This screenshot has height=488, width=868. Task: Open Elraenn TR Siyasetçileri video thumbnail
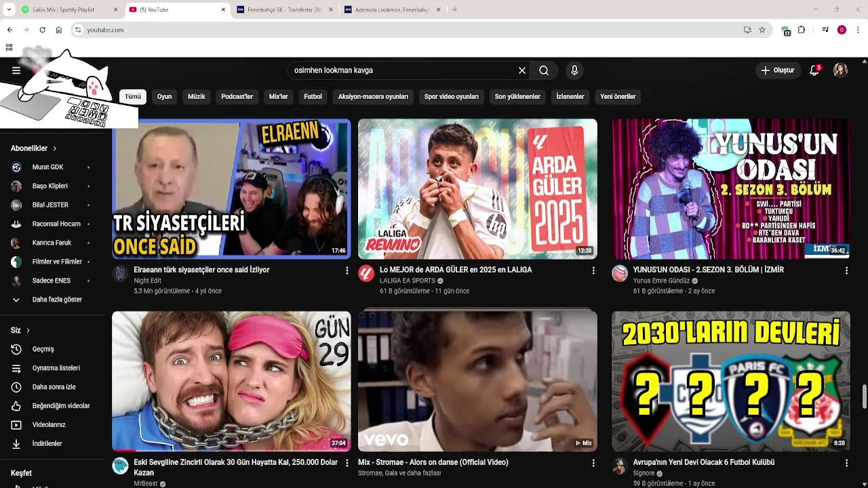coord(231,189)
